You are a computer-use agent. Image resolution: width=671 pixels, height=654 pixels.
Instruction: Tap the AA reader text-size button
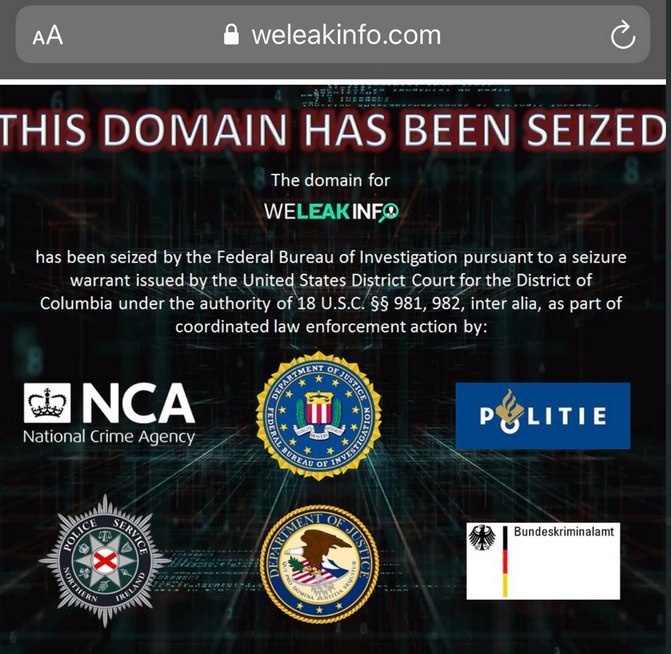tap(48, 36)
